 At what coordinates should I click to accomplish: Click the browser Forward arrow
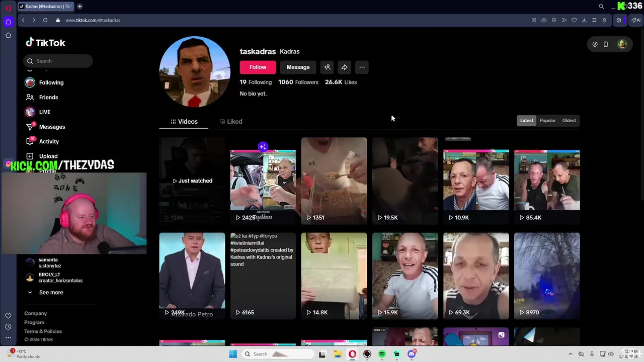pyautogui.click(x=34, y=20)
